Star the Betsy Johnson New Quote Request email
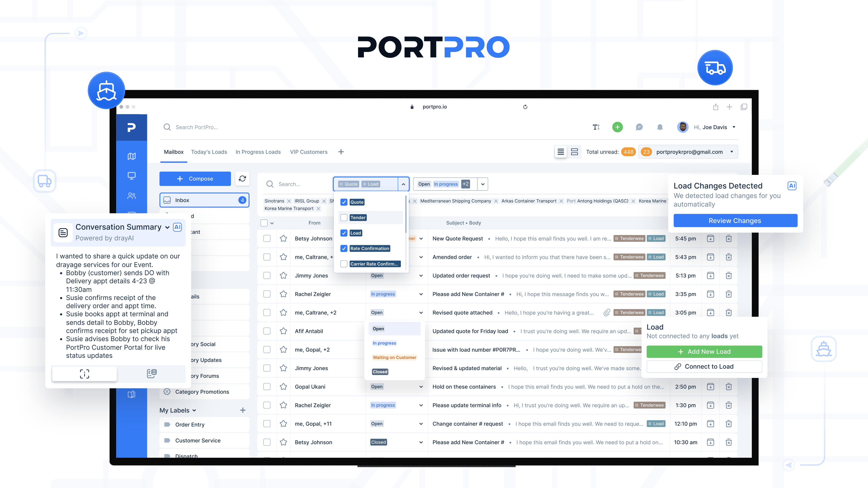 (x=283, y=238)
